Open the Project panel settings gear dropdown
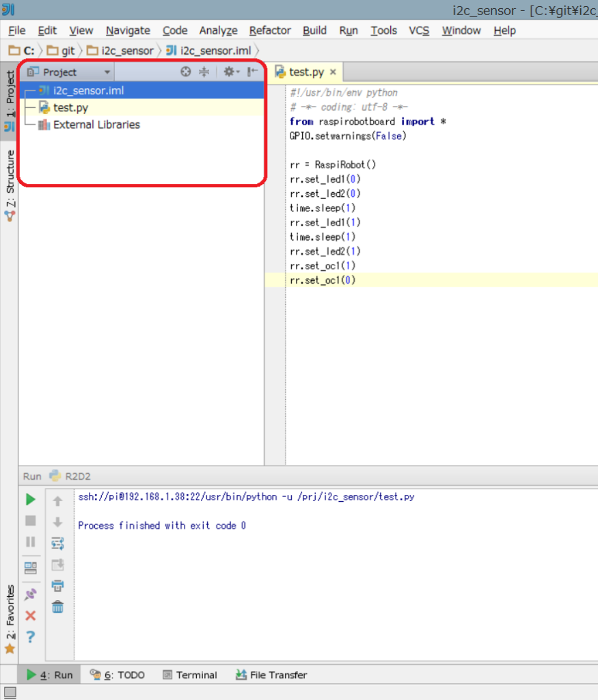 click(228, 71)
